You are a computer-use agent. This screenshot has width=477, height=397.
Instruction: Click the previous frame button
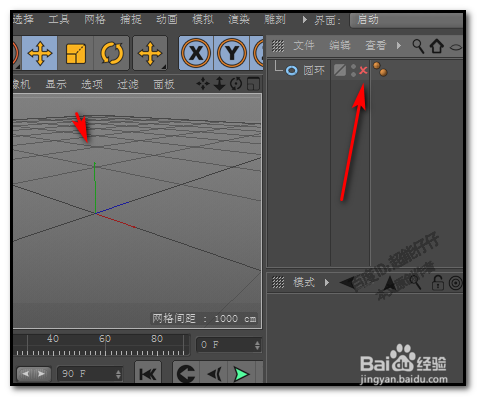click(214, 374)
